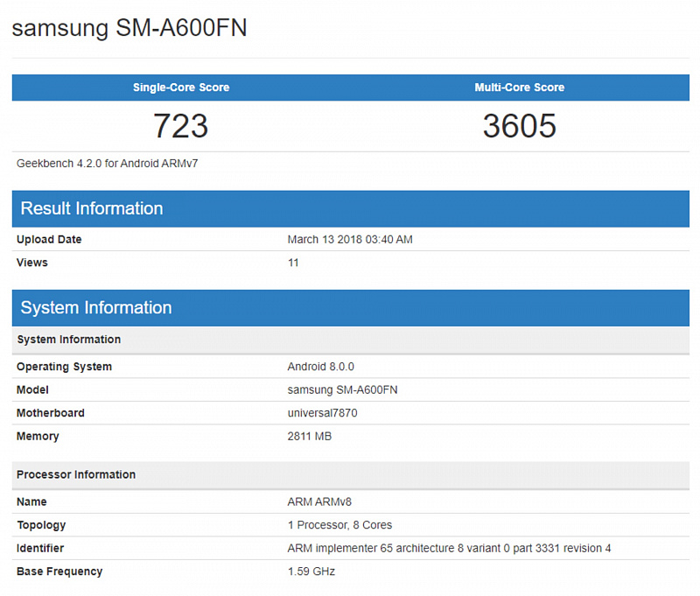700x596 pixels.
Task: Click the 2811 MB memory value
Action: (310, 436)
